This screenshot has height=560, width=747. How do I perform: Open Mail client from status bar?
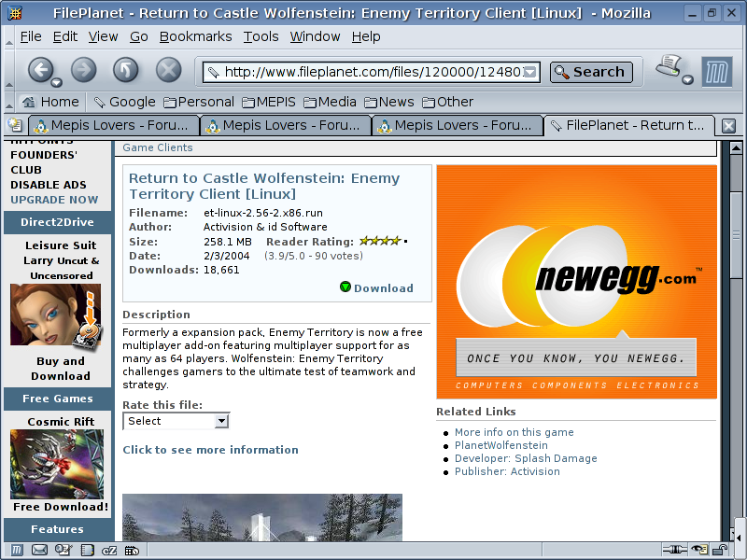pyautogui.click(x=39, y=551)
